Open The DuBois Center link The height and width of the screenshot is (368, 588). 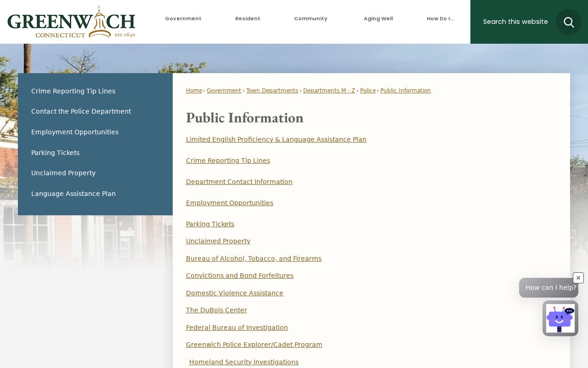pyautogui.click(x=216, y=310)
